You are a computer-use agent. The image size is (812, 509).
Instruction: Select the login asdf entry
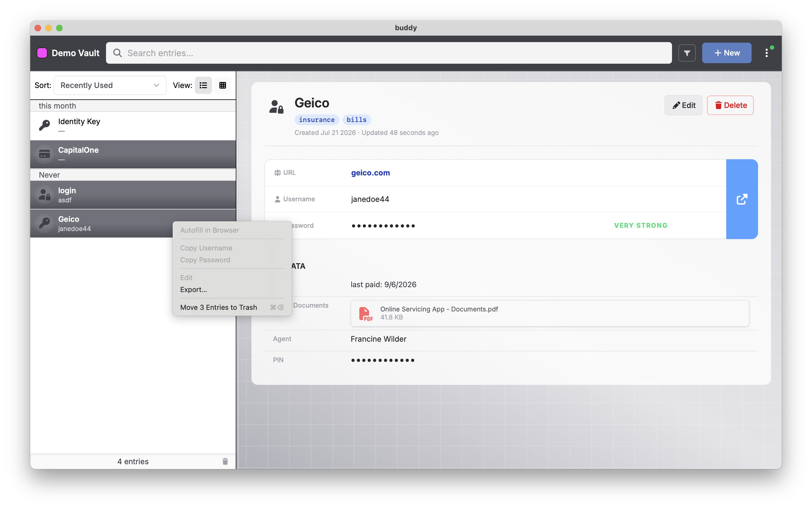click(133, 195)
